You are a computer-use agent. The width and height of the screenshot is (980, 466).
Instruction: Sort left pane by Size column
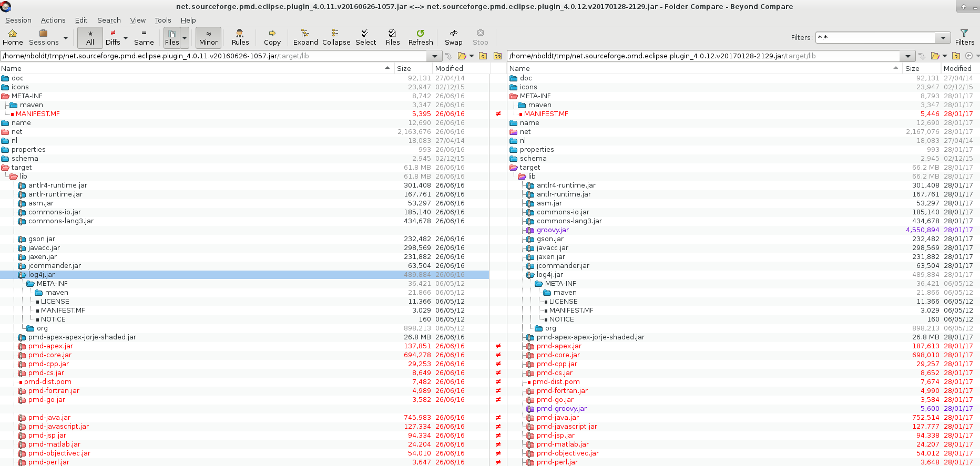click(x=413, y=68)
